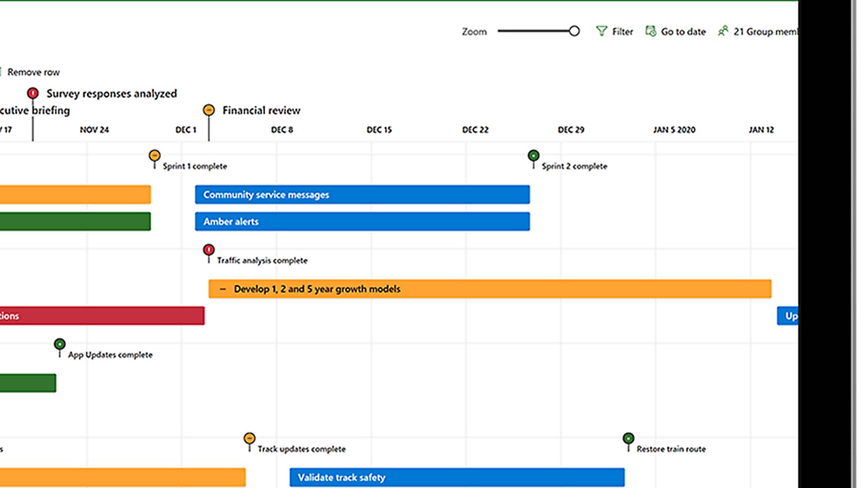
Task: Select the red task bar ending in 'ions'
Action: [x=102, y=316]
